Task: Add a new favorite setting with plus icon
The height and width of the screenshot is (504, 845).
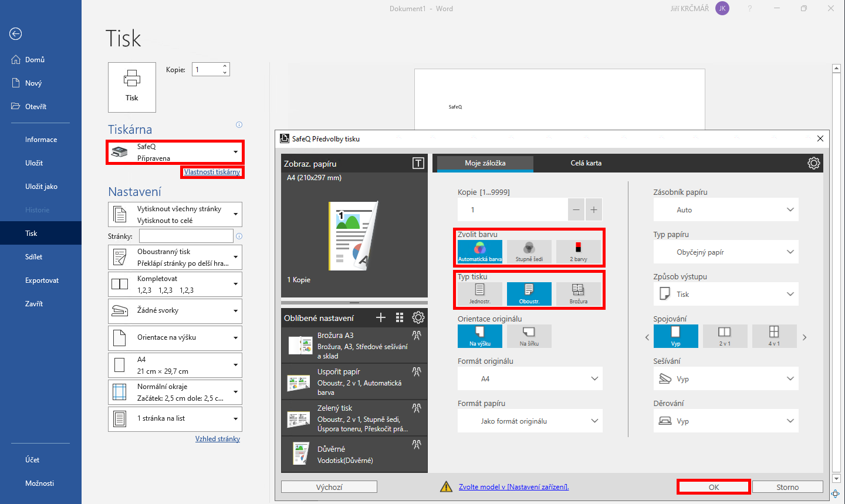Action: click(381, 317)
